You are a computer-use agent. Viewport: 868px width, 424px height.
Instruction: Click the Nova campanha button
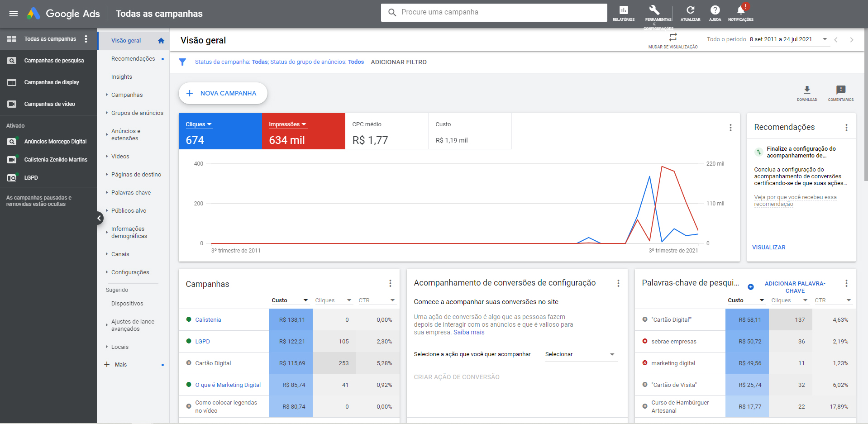pyautogui.click(x=223, y=93)
